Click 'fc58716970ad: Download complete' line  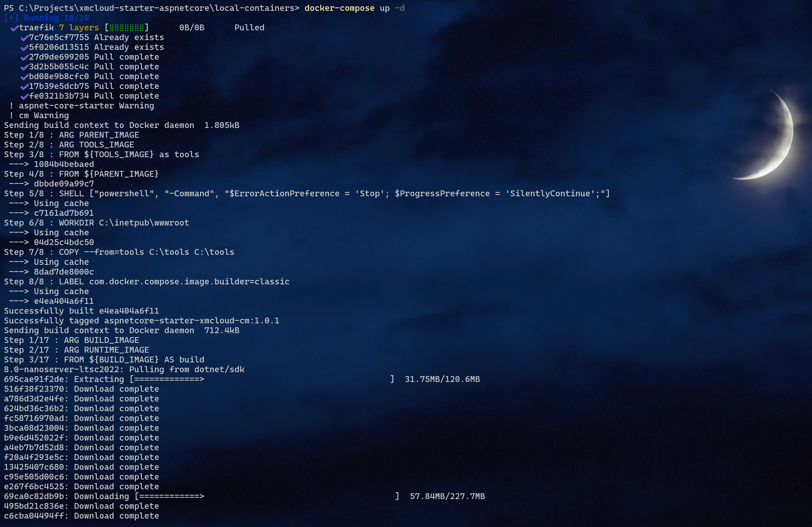(x=82, y=419)
